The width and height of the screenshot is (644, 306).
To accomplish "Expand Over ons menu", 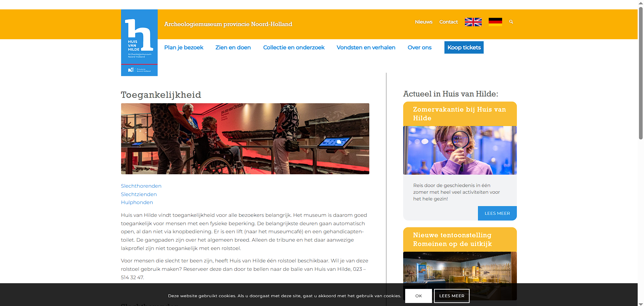I will coord(419,48).
